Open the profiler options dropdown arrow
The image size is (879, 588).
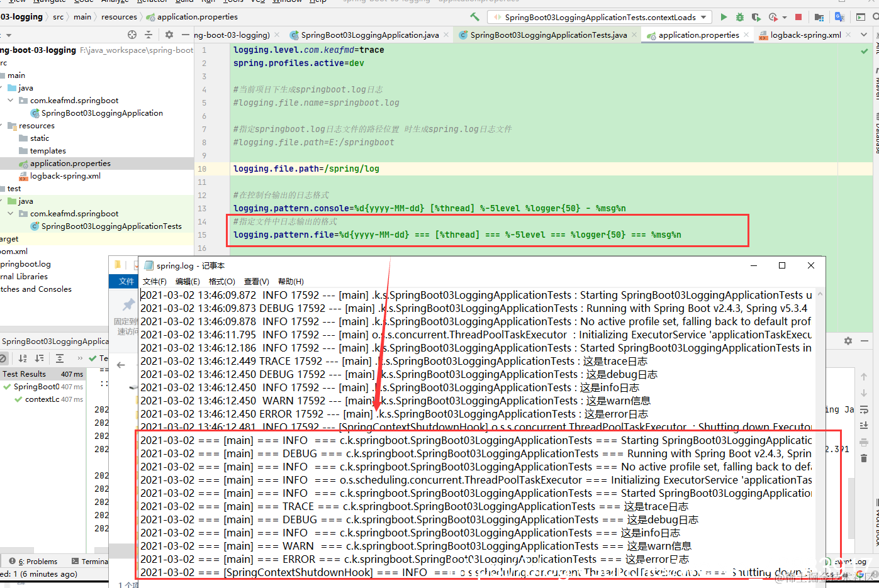(x=785, y=18)
